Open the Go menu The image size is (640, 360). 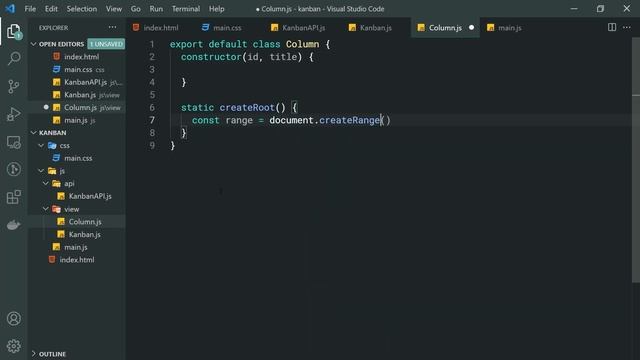[136, 9]
